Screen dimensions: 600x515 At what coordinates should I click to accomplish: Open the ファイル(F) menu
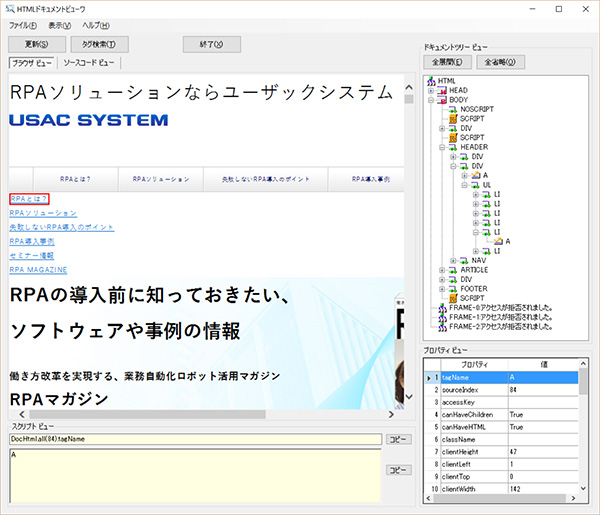click(23, 26)
